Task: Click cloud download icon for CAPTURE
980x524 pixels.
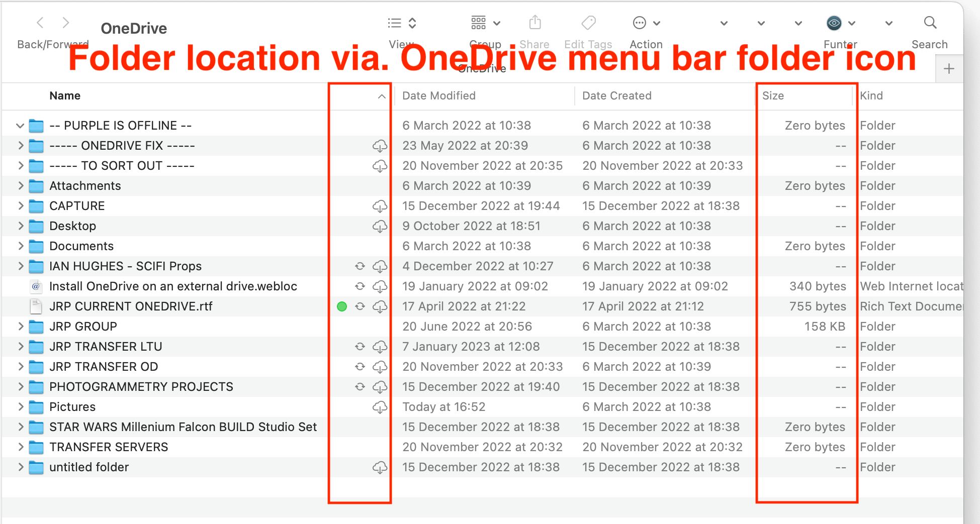Action: (380, 206)
